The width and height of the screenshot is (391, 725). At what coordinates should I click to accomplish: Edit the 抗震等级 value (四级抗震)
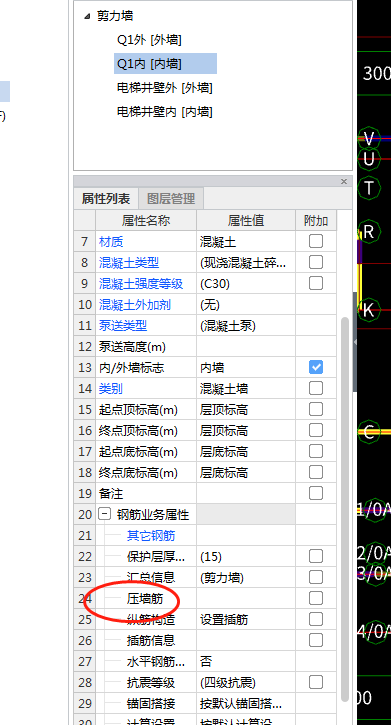(246, 683)
